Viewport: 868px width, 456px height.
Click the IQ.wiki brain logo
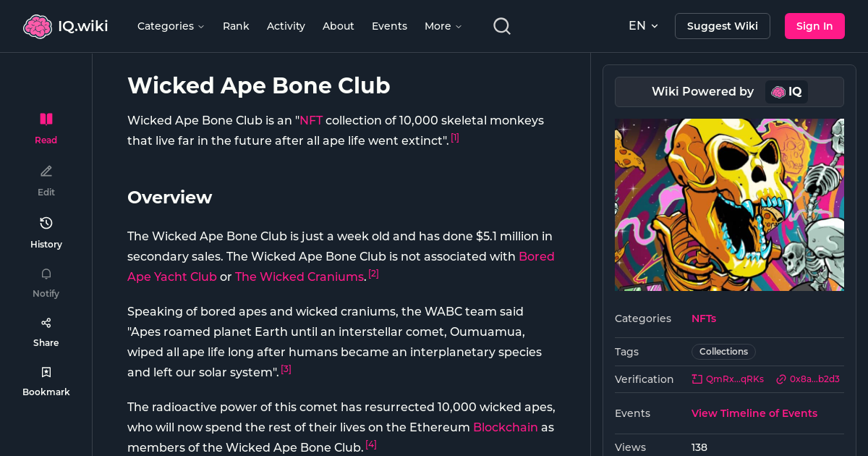(38, 25)
